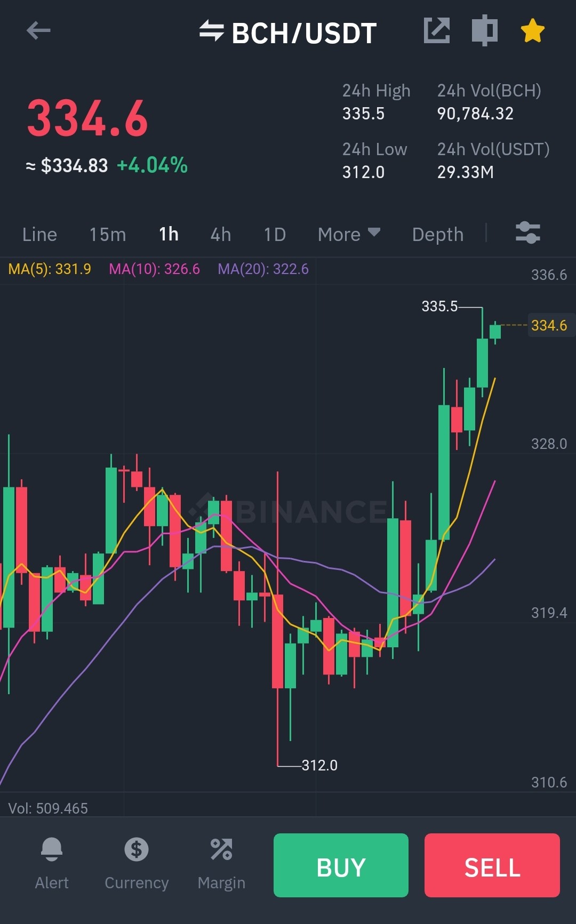Tap the swap pair arrows icon
576x924 pixels.
211,30
